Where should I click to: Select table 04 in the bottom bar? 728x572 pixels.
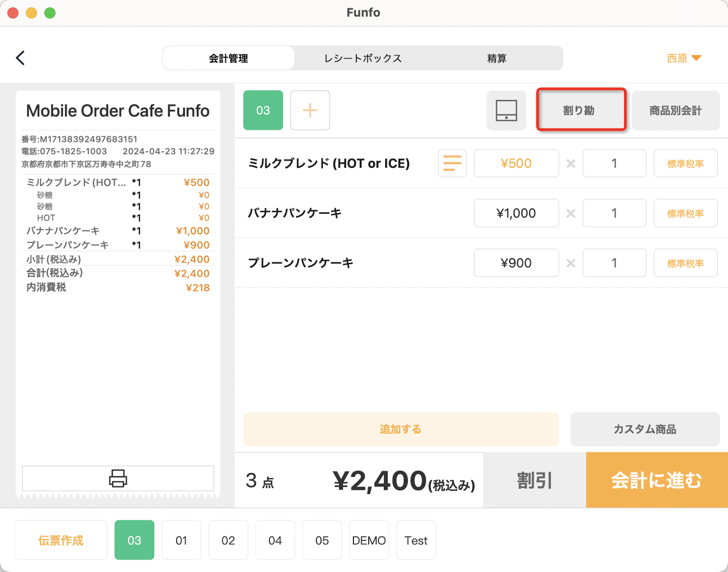[275, 540]
